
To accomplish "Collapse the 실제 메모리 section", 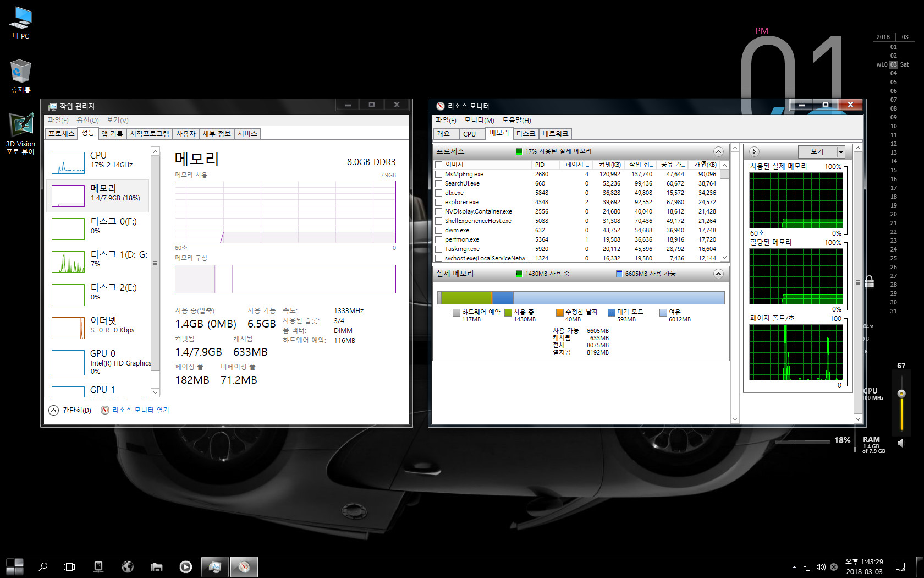I will pyautogui.click(x=718, y=274).
